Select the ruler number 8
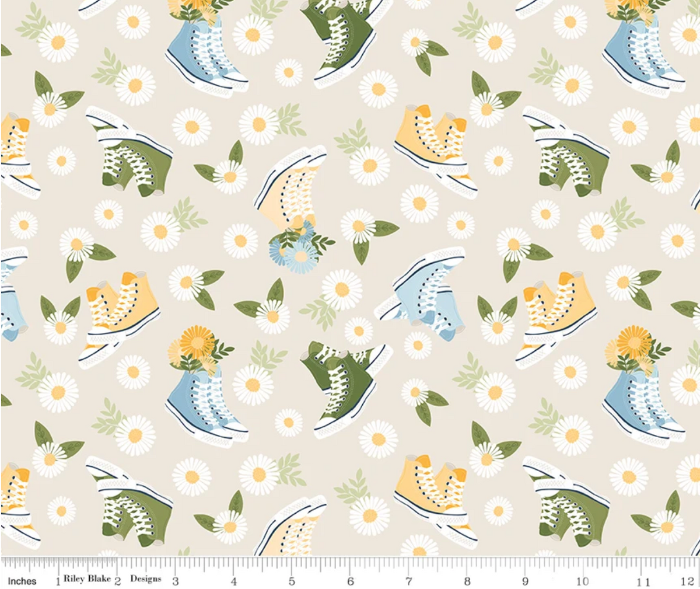700x589 pixels. (x=467, y=582)
